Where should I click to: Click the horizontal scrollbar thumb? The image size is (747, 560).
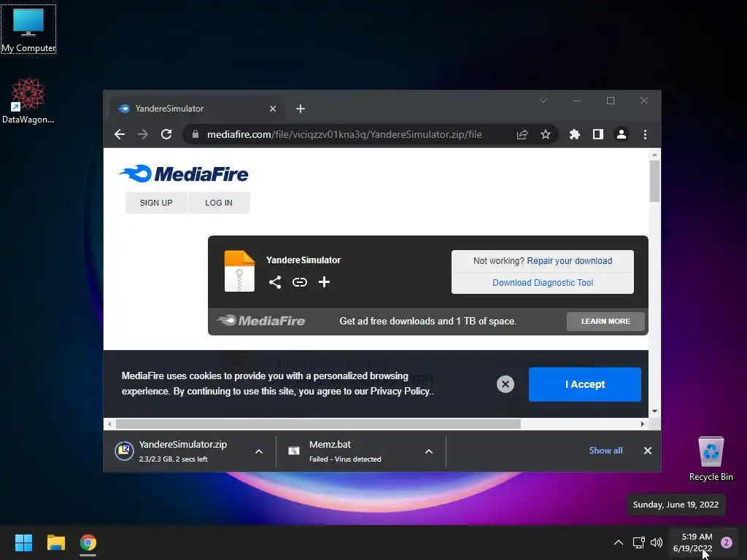coord(318,424)
